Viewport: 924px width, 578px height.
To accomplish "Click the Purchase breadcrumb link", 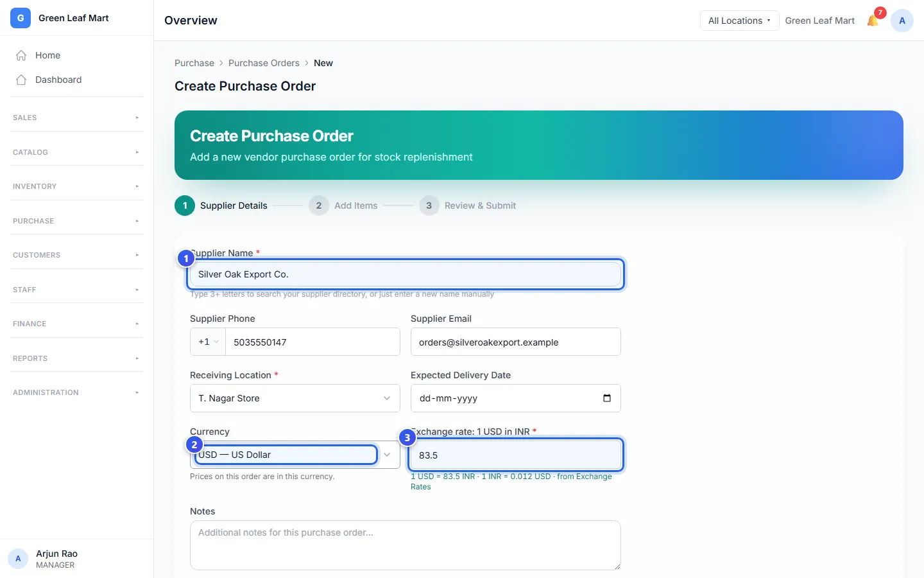I will pos(194,63).
